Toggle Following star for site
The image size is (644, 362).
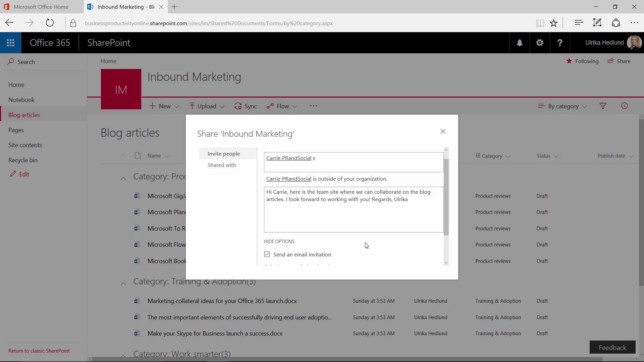point(569,61)
